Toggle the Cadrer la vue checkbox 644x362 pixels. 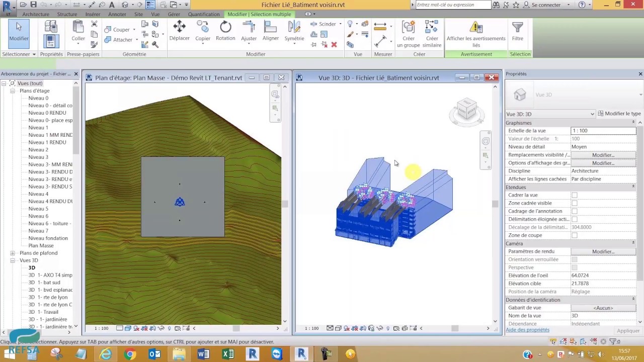[575, 195]
